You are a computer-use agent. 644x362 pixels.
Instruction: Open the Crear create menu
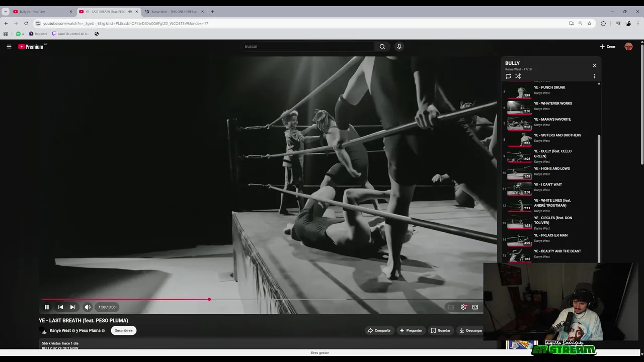point(608,47)
